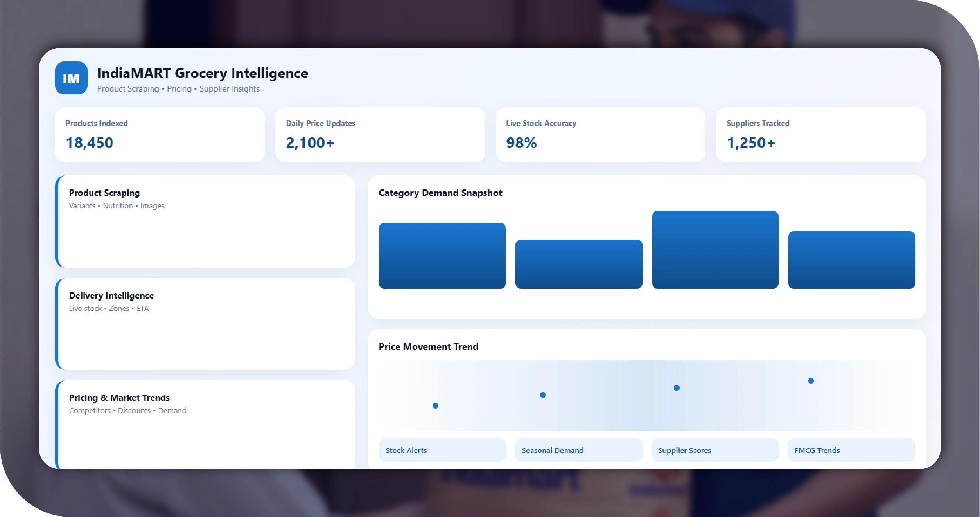980x517 pixels.
Task: Toggle the Supplier Scores chip
Action: (x=714, y=450)
